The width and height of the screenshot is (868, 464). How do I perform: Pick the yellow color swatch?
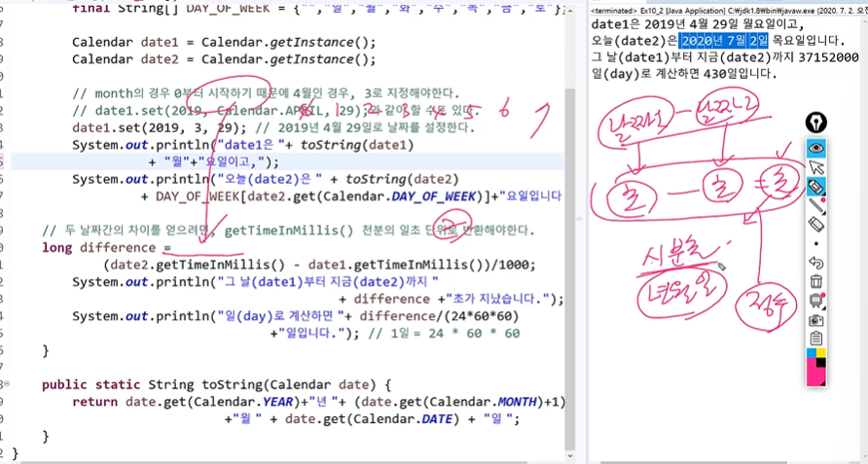tap(821, 353)
